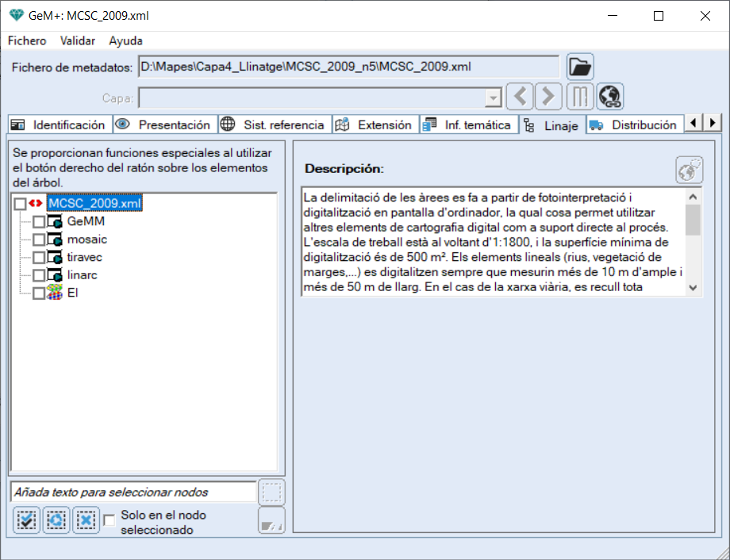Switch to the Distribución tab
This screenshot has height=560, width=730.
click(635, 125)
